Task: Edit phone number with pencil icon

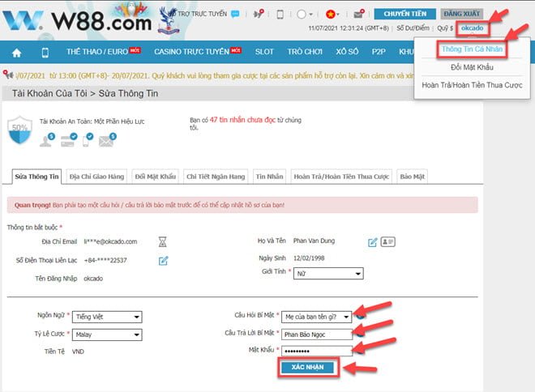Action: tap(164, 261)
